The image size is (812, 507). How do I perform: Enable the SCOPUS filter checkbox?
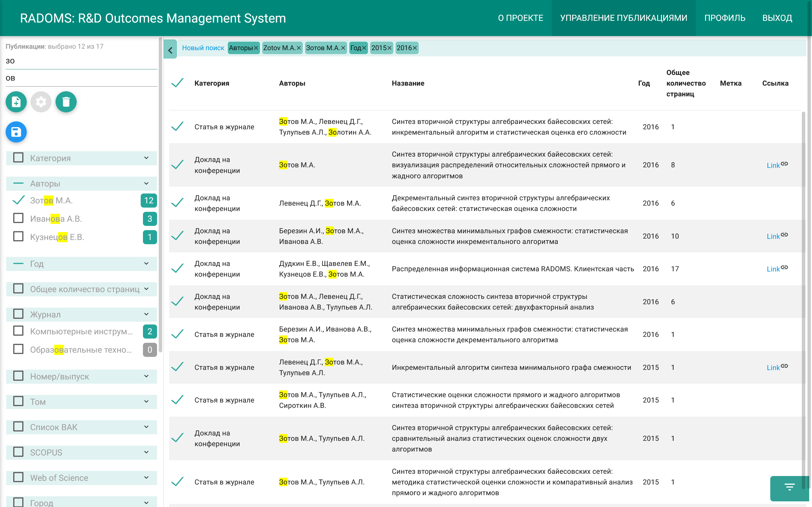[18, 452]
